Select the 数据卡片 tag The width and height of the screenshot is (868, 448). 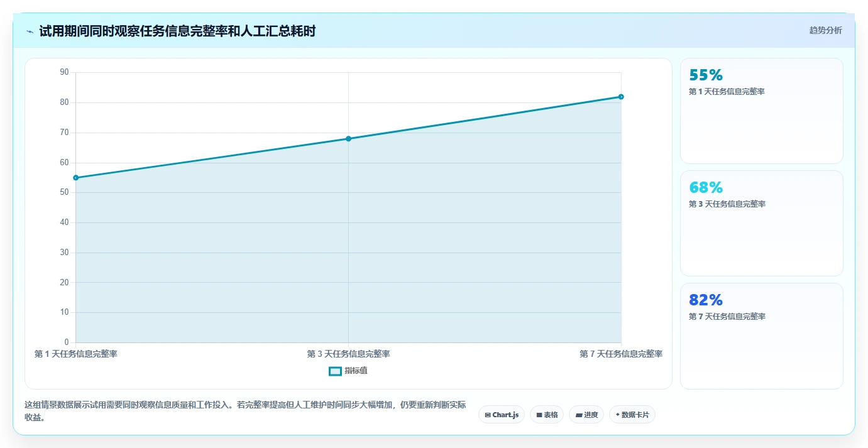coord(632,415)
